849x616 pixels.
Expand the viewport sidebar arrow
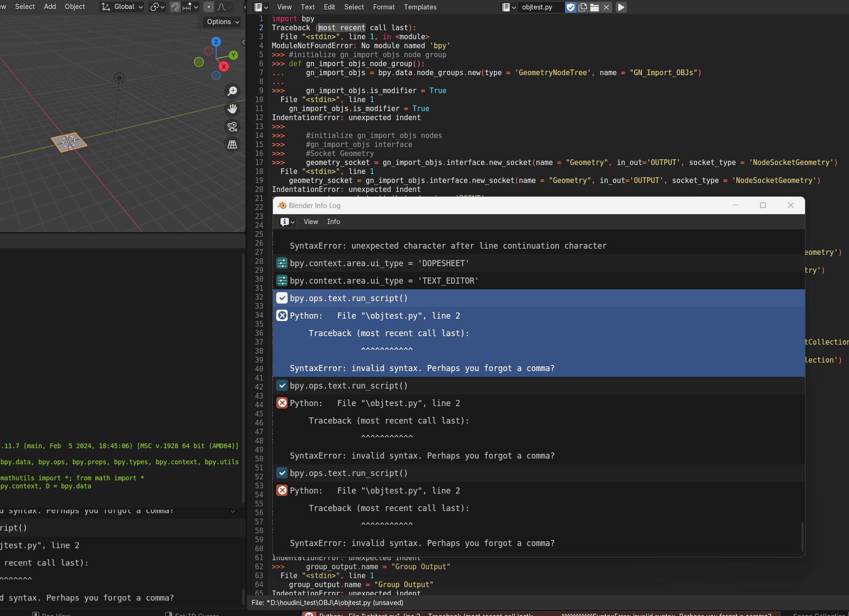[x=243, y=42]
